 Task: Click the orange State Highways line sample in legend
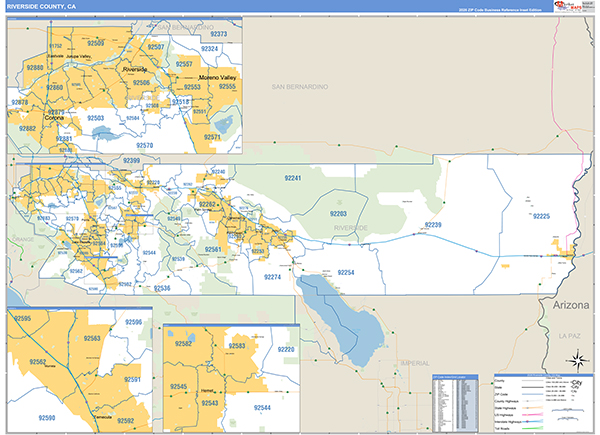pyautogui.click(x=533, y=408)
